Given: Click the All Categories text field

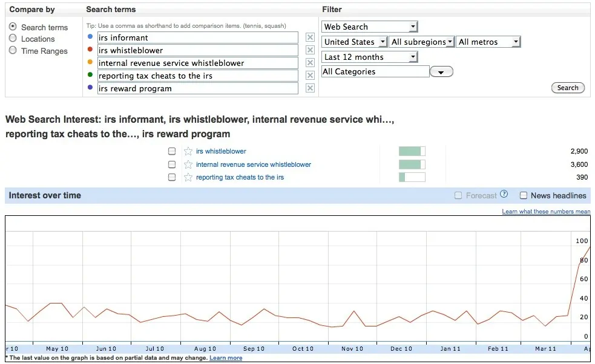Looking at the screenshot, I should coord(375,72).
